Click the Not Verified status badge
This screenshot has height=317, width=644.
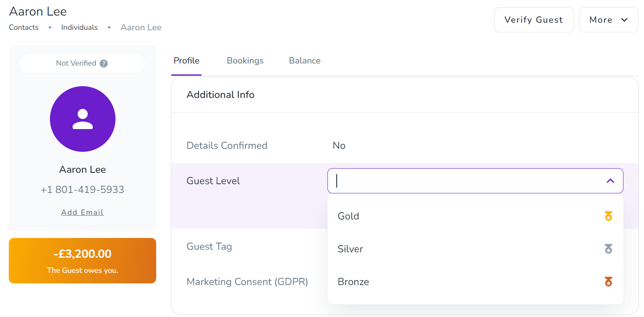76,63
